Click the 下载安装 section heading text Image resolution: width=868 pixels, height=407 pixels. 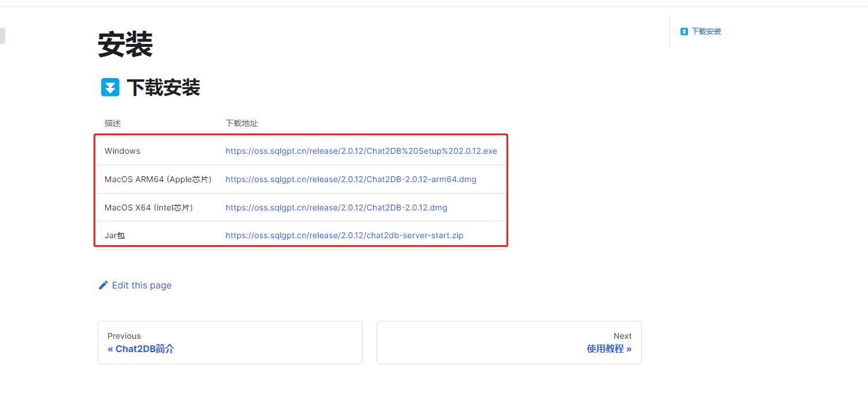[163, 88]
